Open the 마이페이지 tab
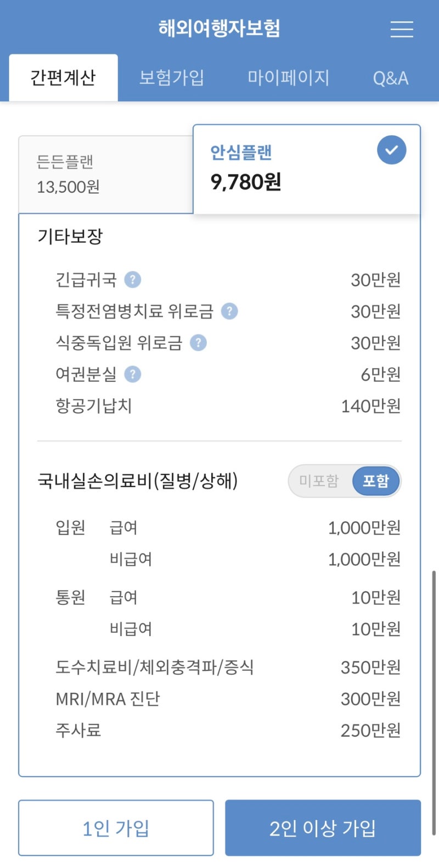439x868 pixels. point(288,77)
